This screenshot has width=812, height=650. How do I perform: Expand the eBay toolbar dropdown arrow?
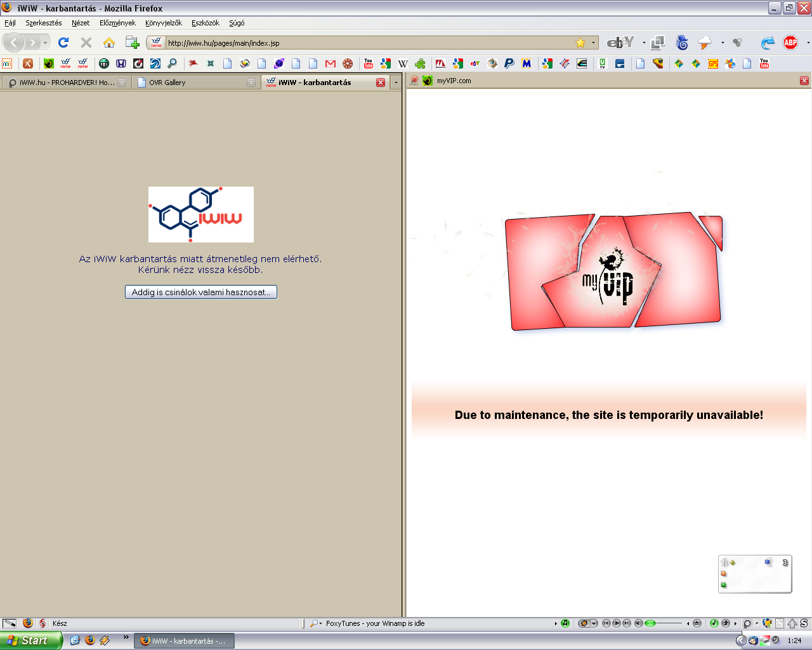[x=644, y=43]
